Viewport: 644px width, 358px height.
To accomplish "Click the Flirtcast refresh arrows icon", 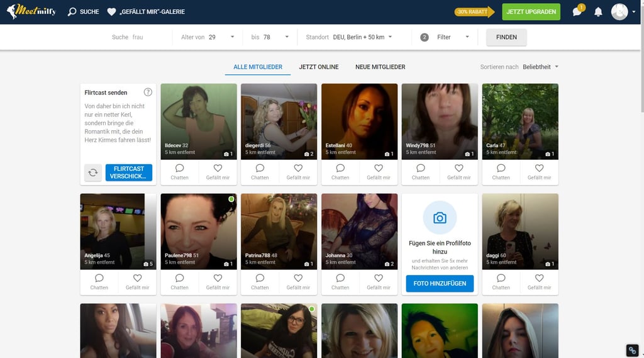I will [x=93, y=172].
